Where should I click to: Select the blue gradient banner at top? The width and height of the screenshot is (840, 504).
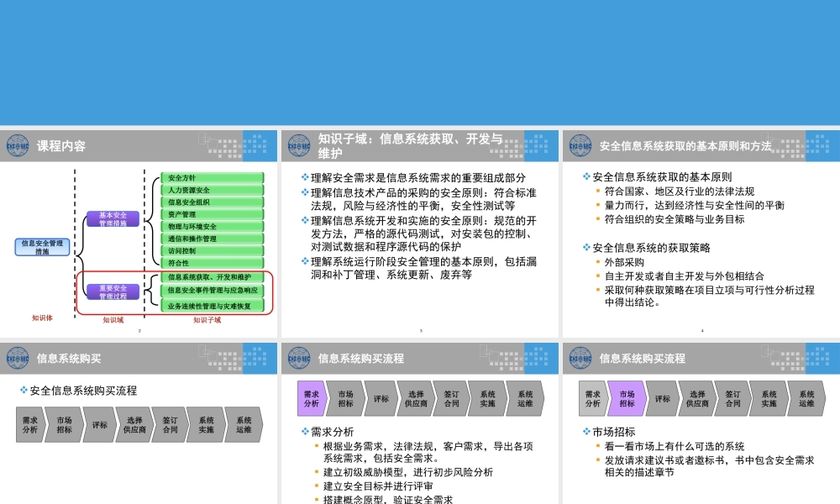pos(420,59)
